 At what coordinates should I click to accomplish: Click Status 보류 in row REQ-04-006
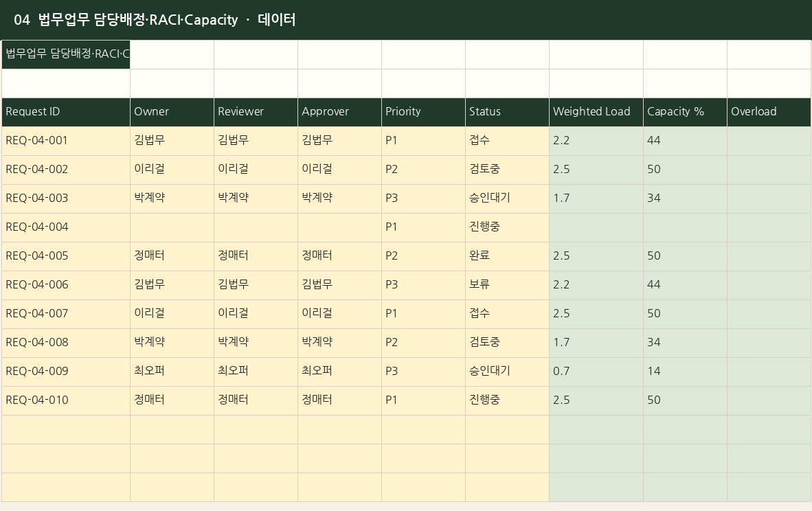(x=508, y=285)
